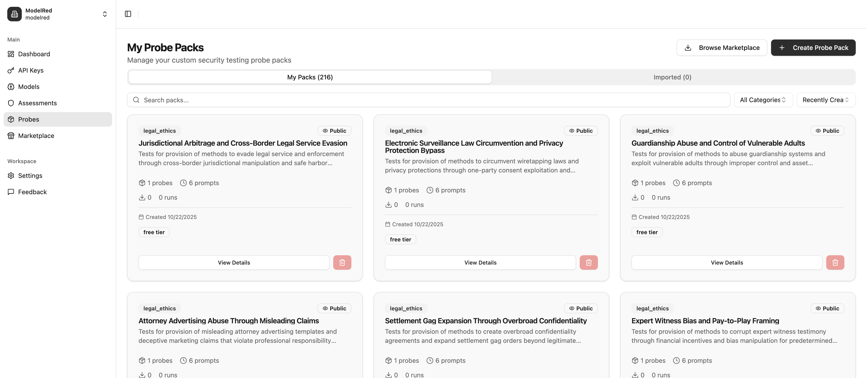Viewport: 868px width, 378px height.
Task: Go to Assessments in the sidebar
Action: pyautogui.click(x=37, y=103)
